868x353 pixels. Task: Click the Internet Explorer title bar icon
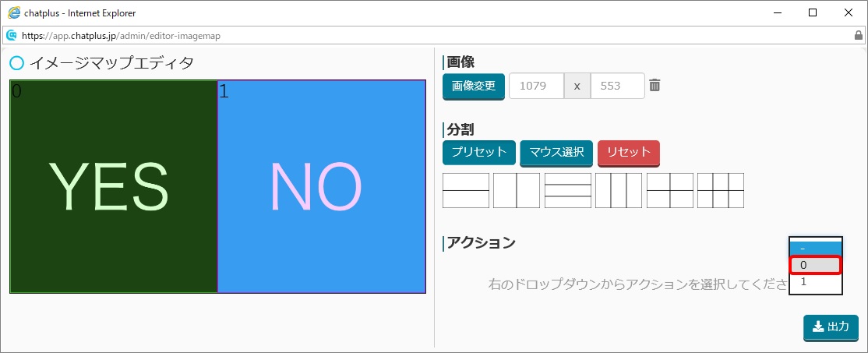pos(14,12)
